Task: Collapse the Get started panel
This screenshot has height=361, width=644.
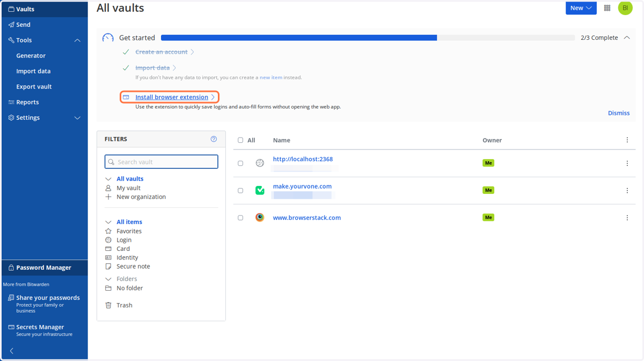Action: pyautogui.click(x=627, y=38)
